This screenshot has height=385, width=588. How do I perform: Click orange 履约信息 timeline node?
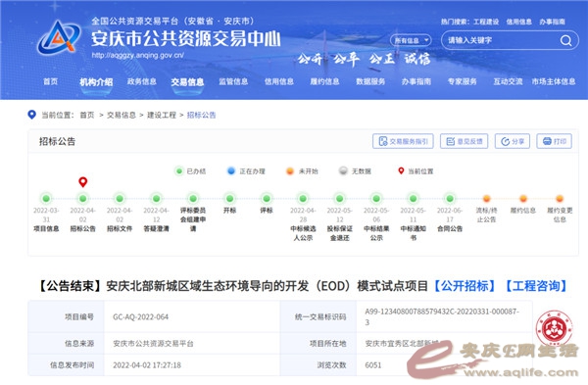coord(523,198)
